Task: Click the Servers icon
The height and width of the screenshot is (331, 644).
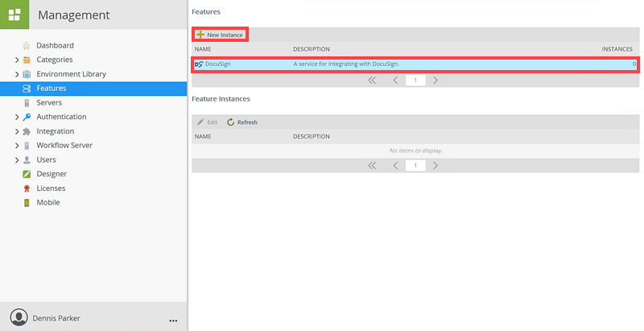Action: tap(27, 102)
